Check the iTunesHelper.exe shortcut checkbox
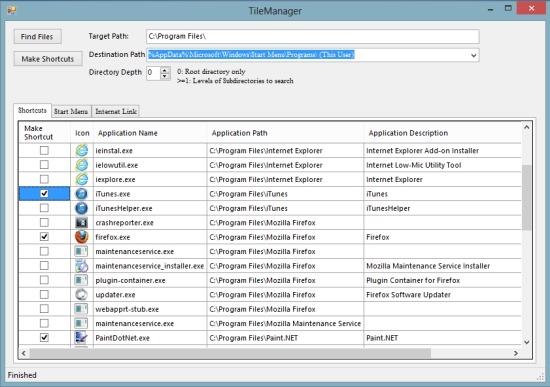The image size is (550, 387). (44, 208)
